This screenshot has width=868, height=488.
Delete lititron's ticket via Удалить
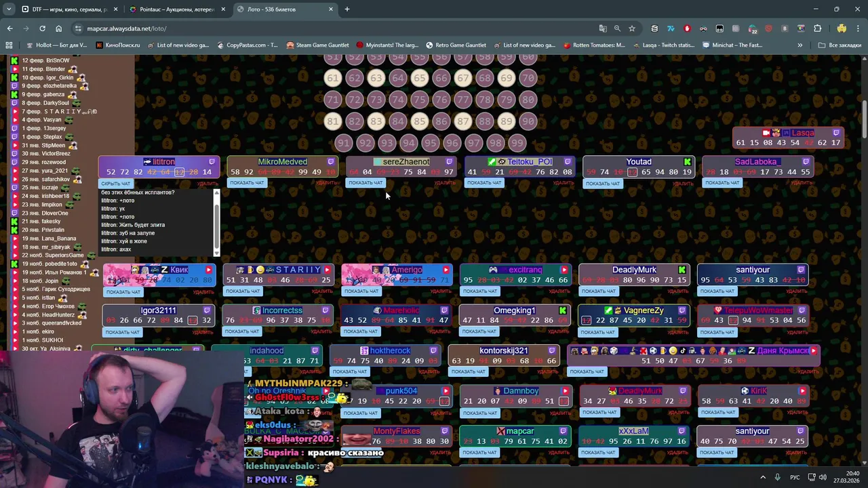207,184
